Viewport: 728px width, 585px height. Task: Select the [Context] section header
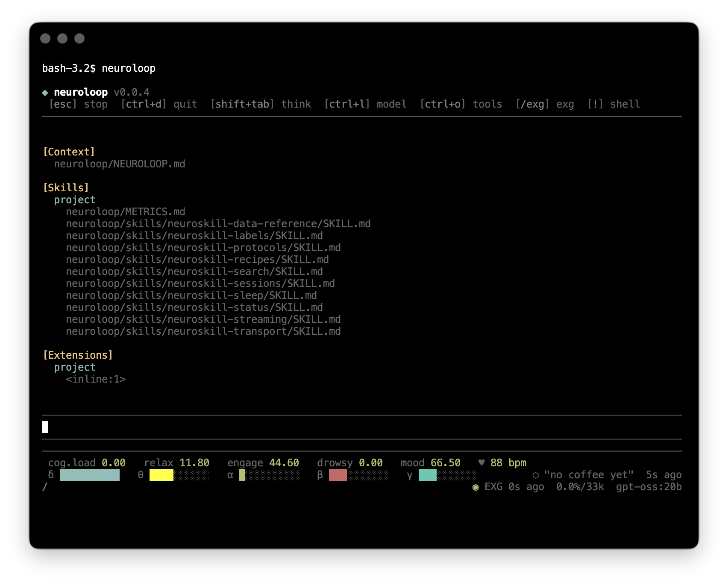pos(68,152)
